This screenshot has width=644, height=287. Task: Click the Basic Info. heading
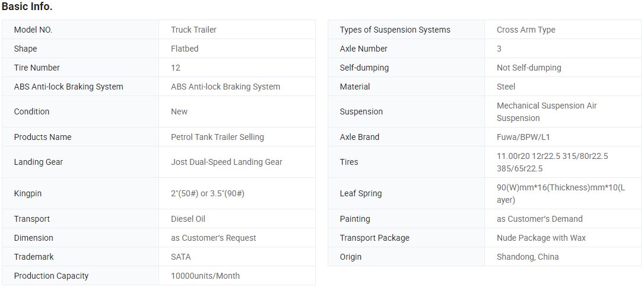point(27,7)
